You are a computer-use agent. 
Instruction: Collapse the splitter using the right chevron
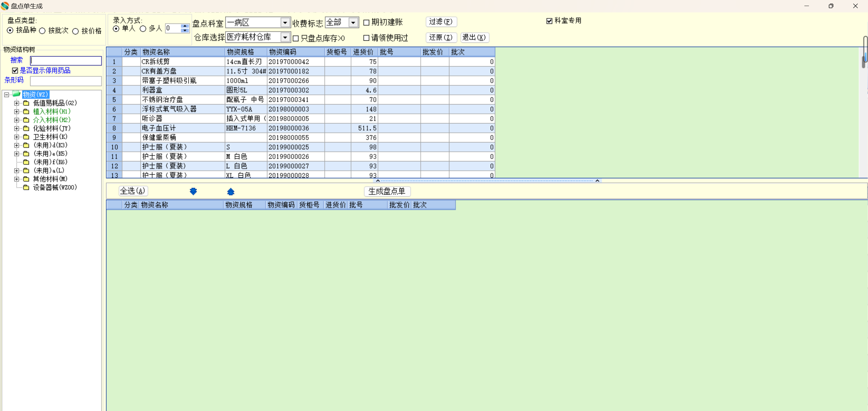[x=597, y=181]
